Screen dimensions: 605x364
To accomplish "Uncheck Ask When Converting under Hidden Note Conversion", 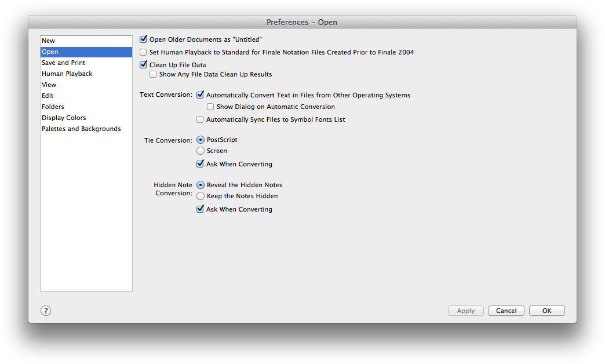I will 200,209.
